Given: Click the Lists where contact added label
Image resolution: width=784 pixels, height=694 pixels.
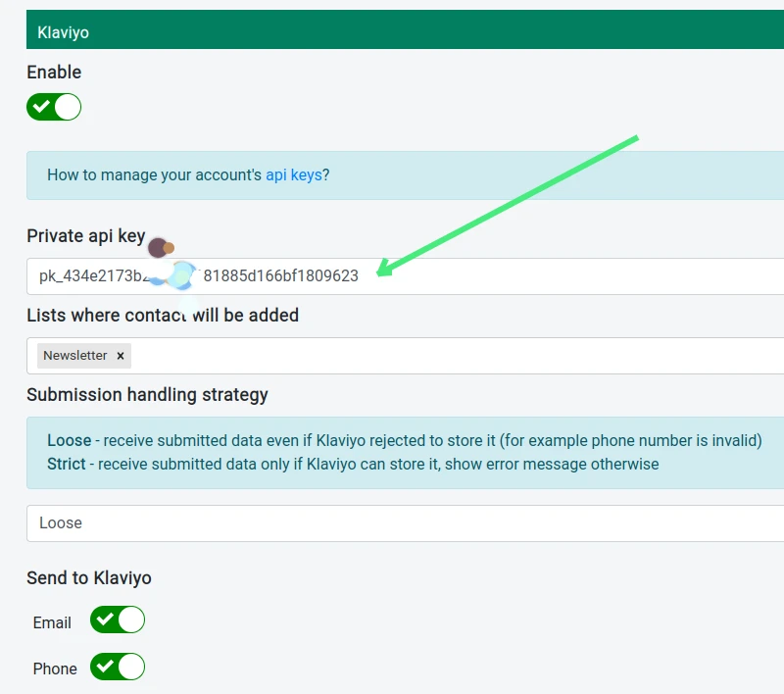Looking at the screenshot, I should (x=163, y=316).
